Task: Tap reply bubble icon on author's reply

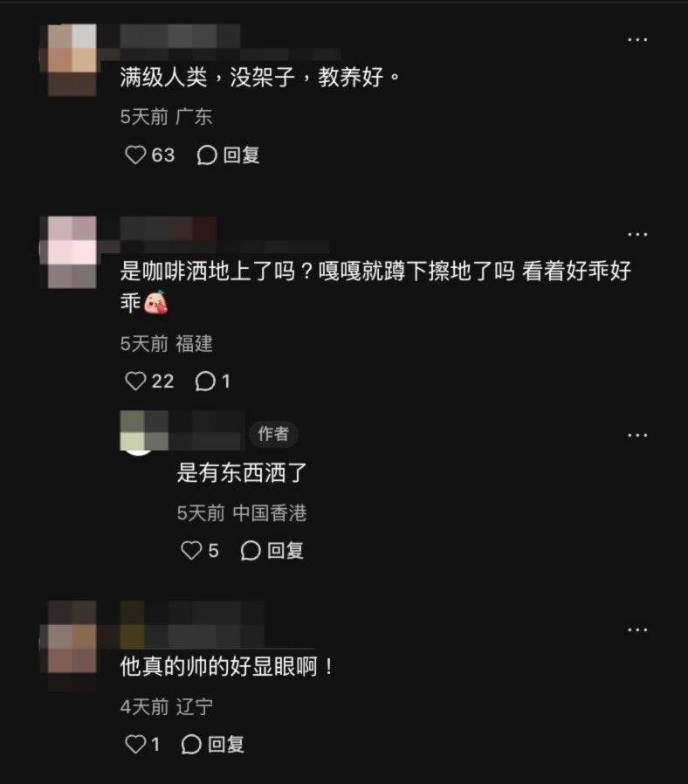Action: coord(251,551)
